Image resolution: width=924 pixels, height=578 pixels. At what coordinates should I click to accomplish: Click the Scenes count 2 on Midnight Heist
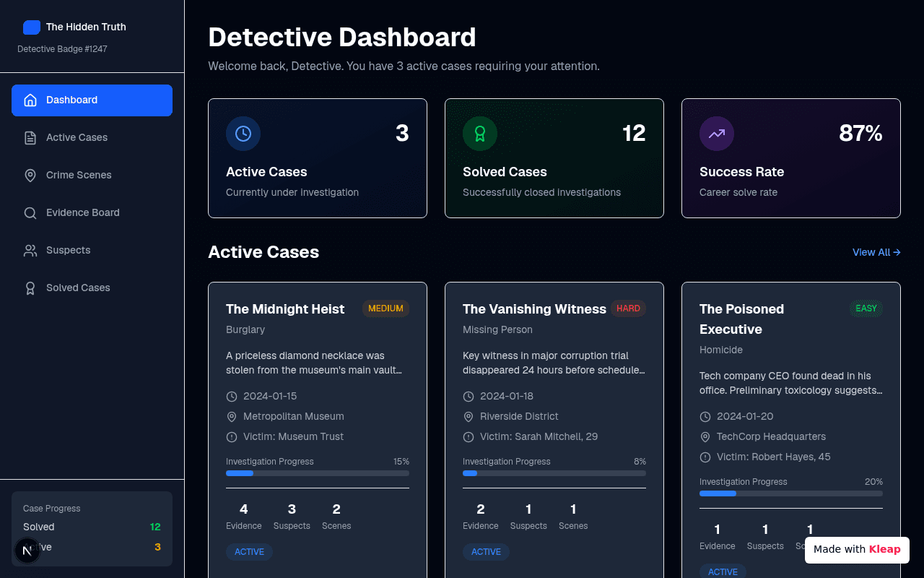pos(336,509)
